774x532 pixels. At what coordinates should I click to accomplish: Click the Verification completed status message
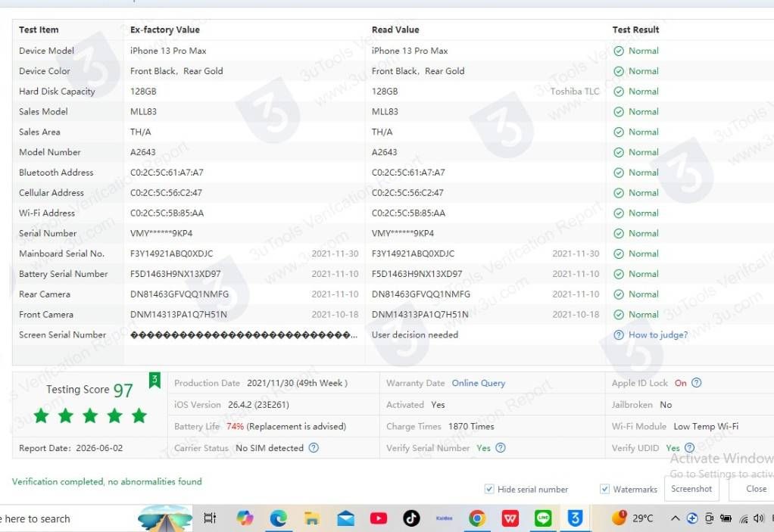pos(107,482)
